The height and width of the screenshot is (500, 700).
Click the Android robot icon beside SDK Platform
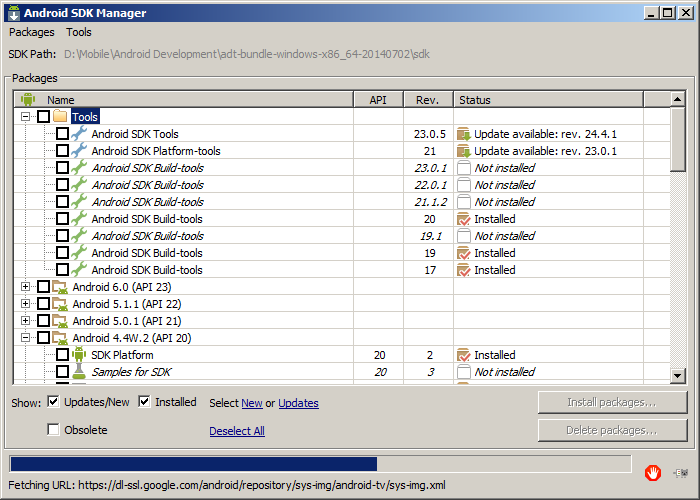pos(79,354)
